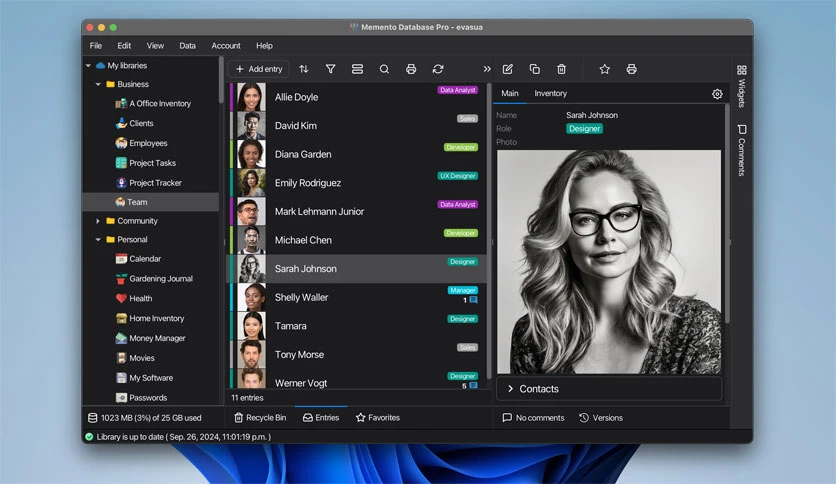Click the print icon beside search
The image size is (836, 484).
coord(411,69)
